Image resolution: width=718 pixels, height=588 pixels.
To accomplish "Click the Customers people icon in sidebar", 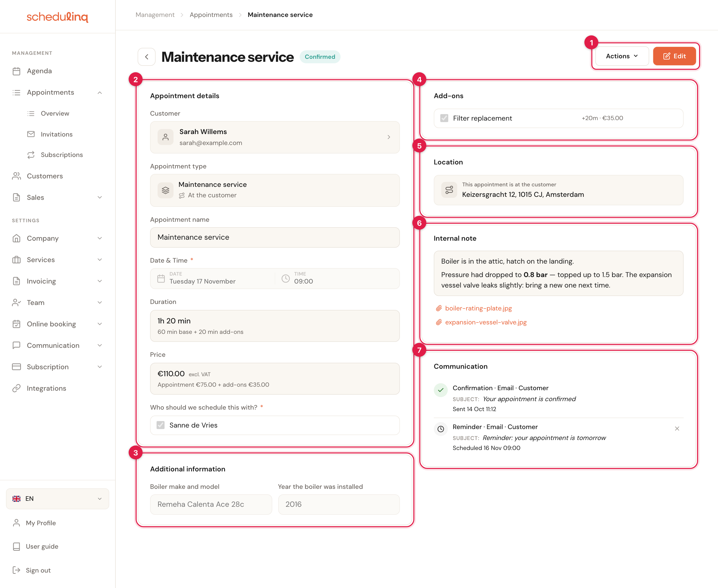I will tap(16, 176).
